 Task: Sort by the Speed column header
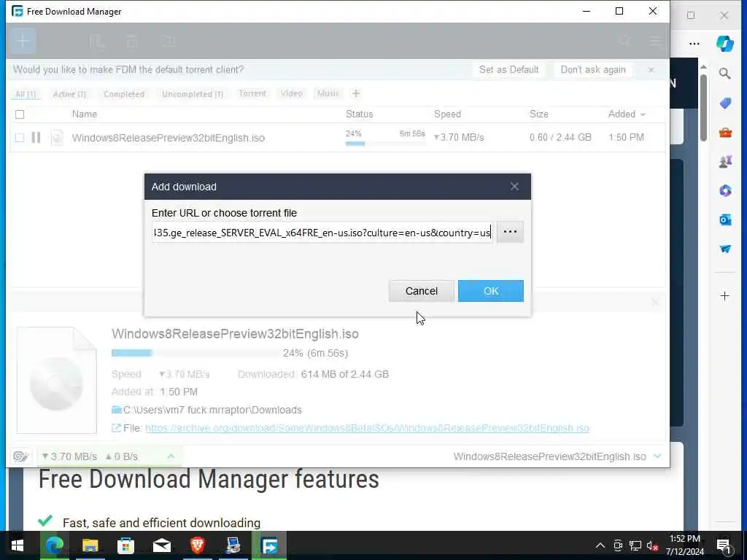(x=447, y=114)
